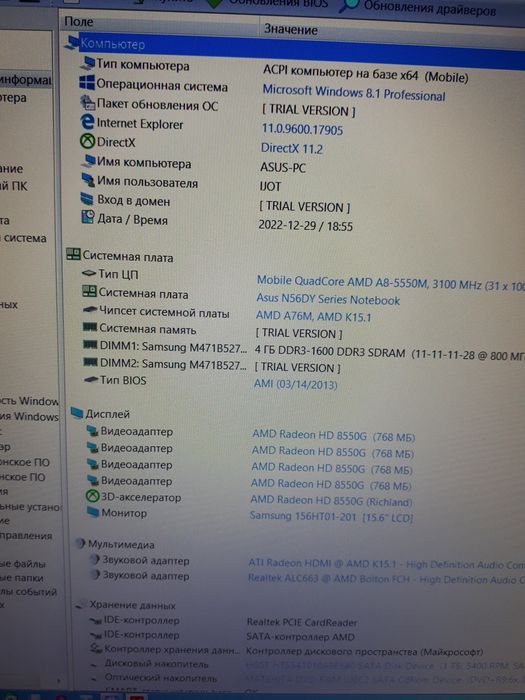
Task: Select TRIAL VERSION value of DIMM2 row
Action: pos(297,367)
